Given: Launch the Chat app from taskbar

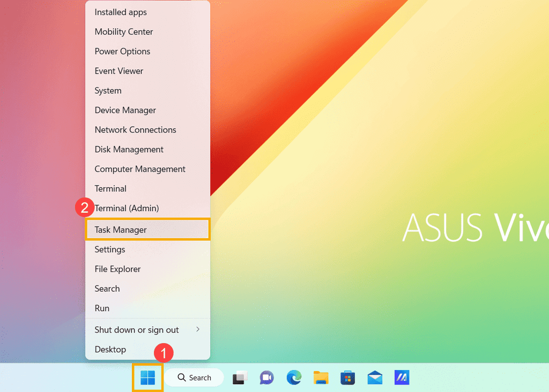Looking at the screenshot, I should [266, 378].
